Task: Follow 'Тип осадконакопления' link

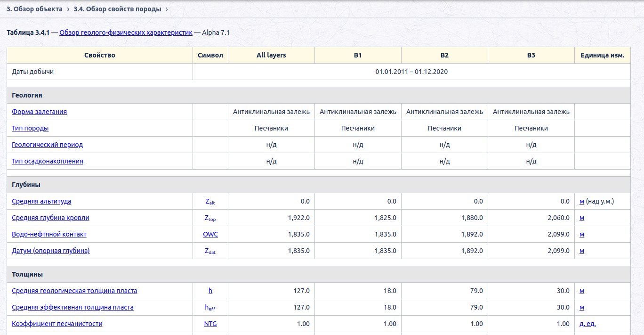Action: (48, 161)
